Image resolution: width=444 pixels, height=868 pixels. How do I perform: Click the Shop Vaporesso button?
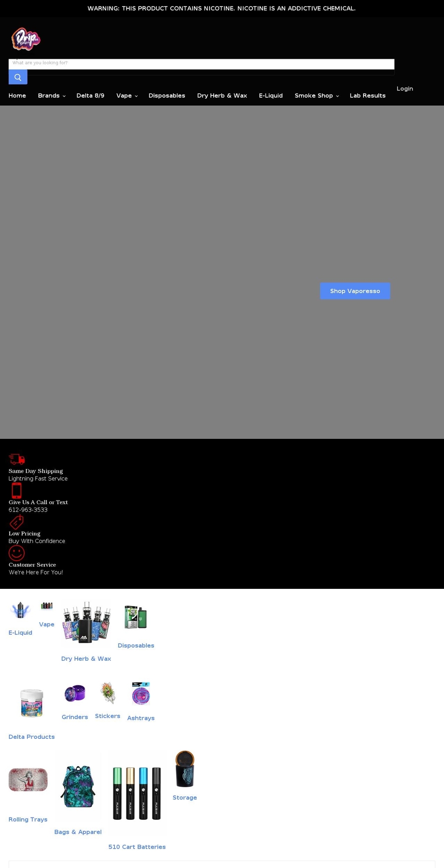click(x=355, y=291)
